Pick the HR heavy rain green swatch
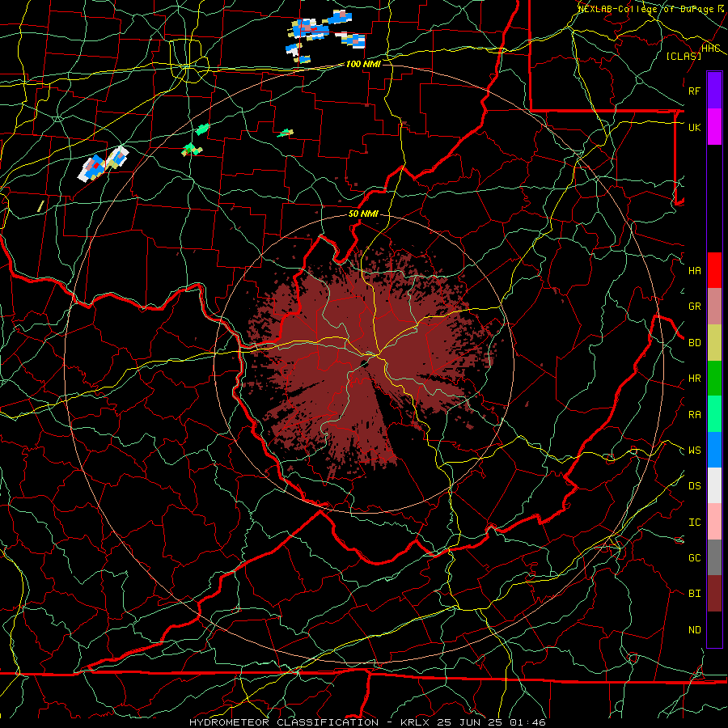Image resolution: width=728 pixels, height=728 pixels. (x=714, y=378)
